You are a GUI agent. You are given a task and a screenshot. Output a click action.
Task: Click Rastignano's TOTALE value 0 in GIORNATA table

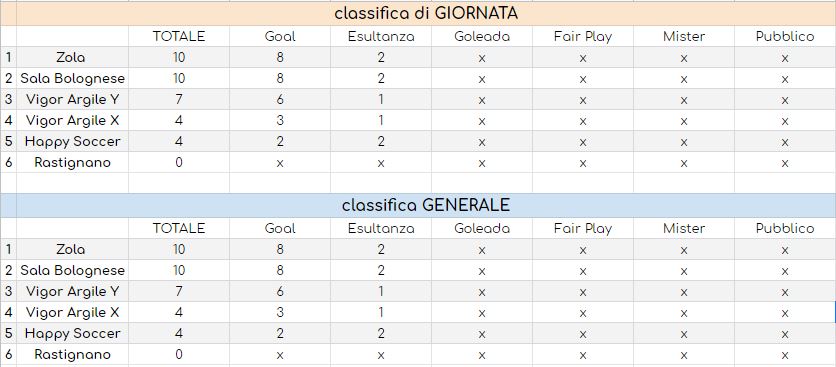[179, 162]
